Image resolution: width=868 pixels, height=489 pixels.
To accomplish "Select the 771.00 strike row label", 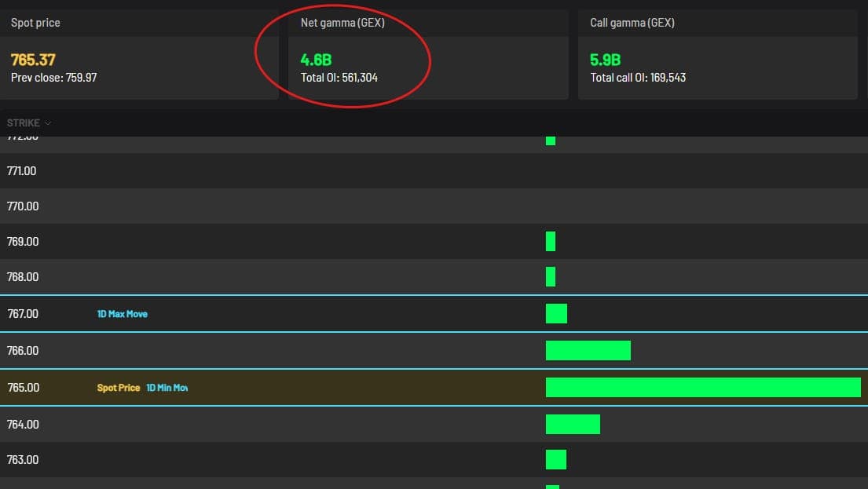I will click(x=21, y=171).
